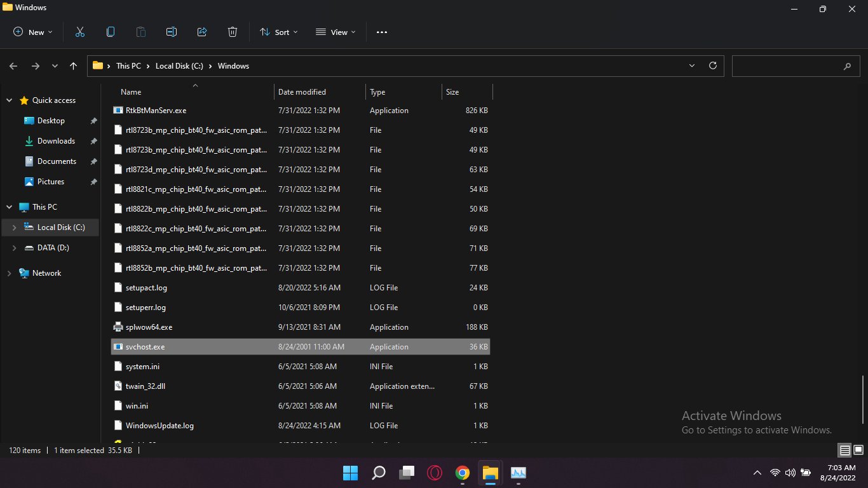Click the Forward navigation arrow
868x488 pixels.
pos(36,66)
